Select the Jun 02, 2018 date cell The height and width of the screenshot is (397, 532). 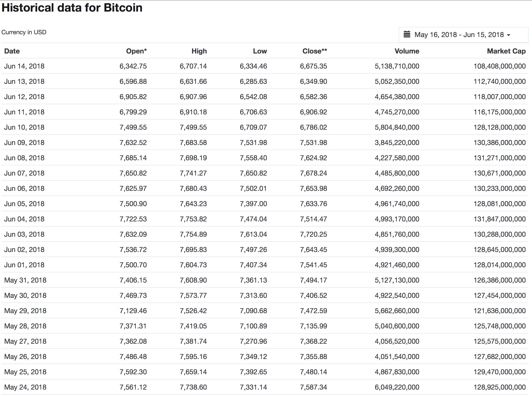(24, 249)
